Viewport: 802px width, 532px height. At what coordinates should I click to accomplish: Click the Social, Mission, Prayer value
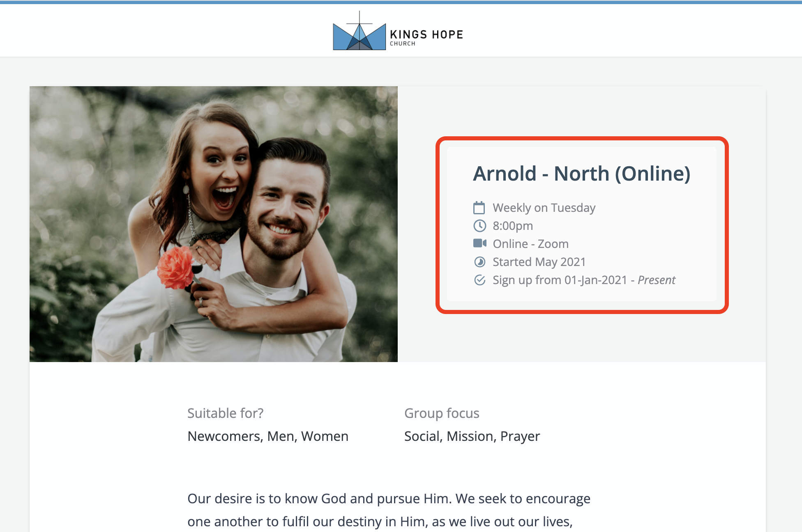[472, 436]
